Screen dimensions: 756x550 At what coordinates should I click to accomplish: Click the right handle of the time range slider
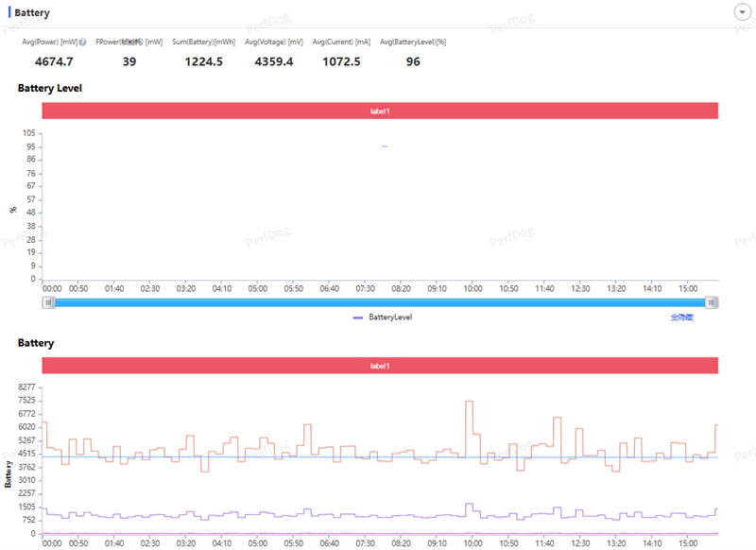point(712,302)
